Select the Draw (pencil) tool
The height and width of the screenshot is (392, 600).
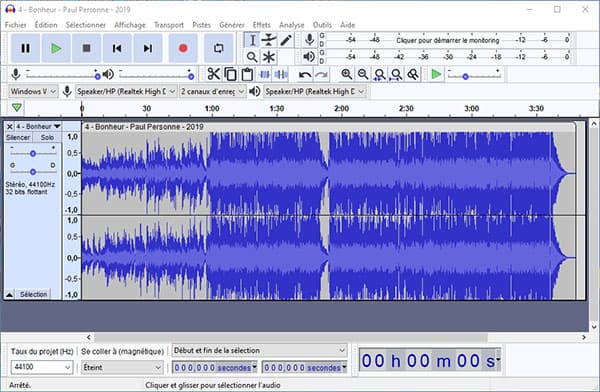(x=286, y=40)
